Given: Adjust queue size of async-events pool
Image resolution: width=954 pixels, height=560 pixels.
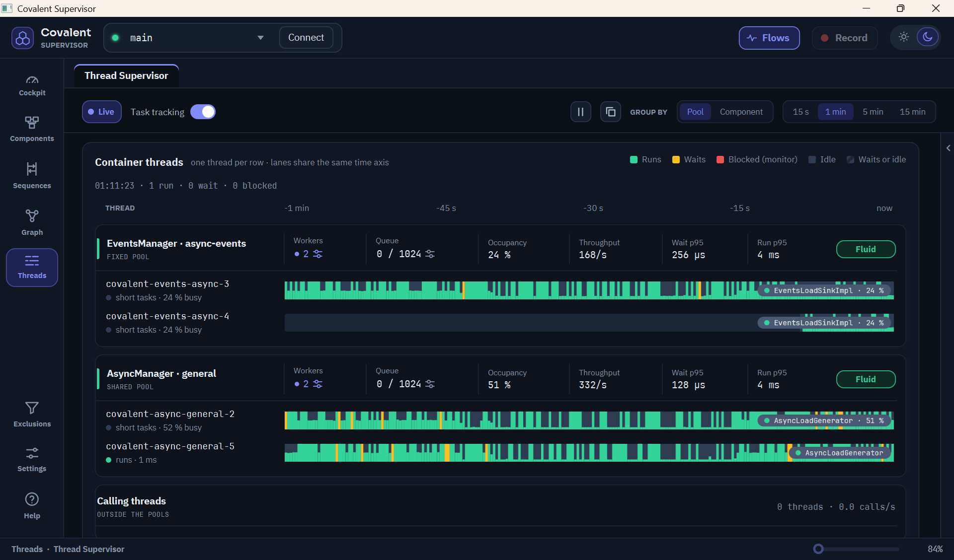Looking at the screenshot, I should click(430, 254).
